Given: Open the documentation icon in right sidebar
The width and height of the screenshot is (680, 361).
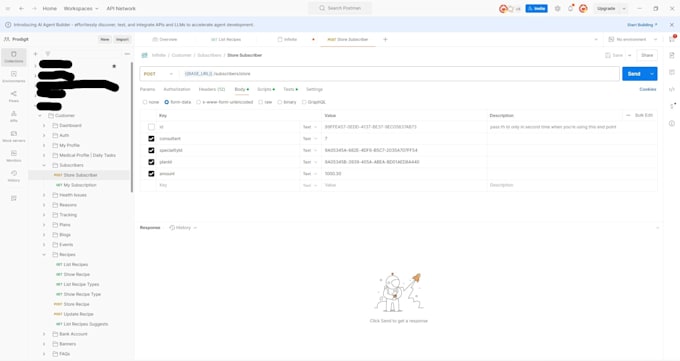Looking at the screenshot, I should pyautogui.click(x=672, y=55).
